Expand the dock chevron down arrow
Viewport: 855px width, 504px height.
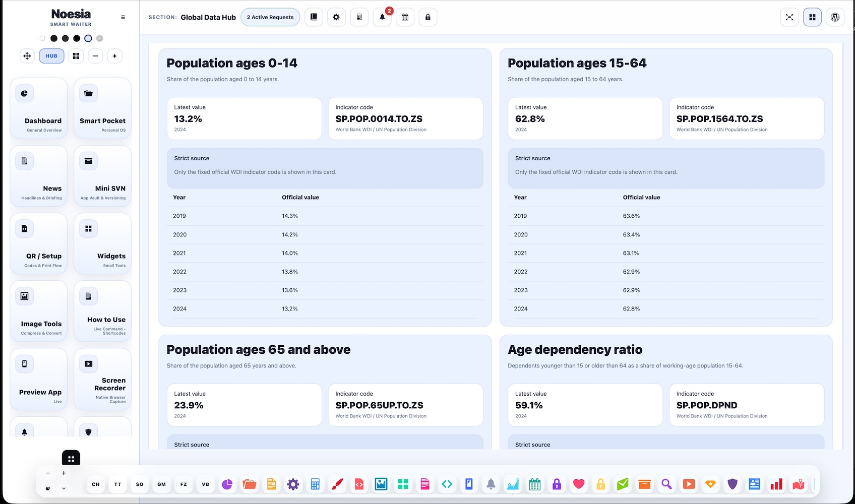(64, 488)
